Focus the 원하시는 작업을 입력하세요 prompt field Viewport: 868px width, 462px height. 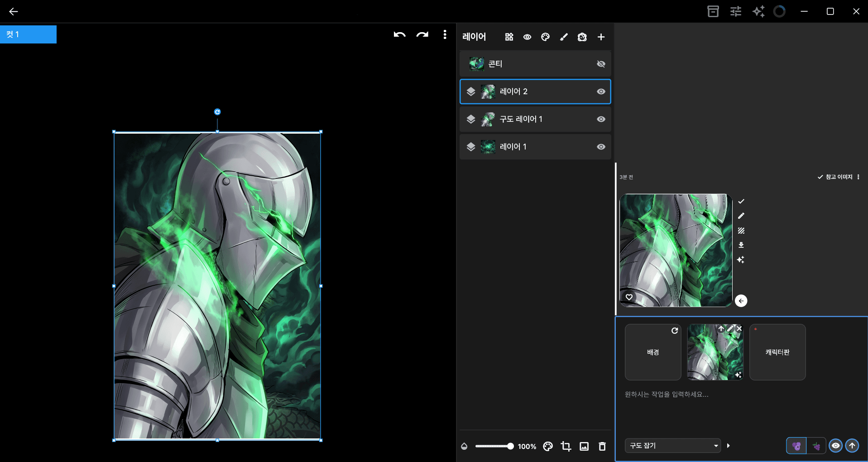click(741, 395)
